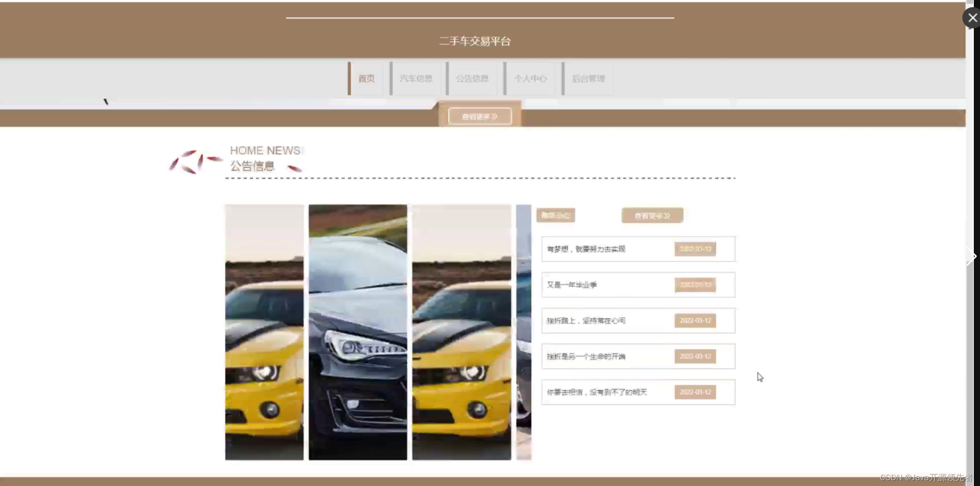Open news item 你要去相信，没有到不了的明天
980x486 pixels.
tap(597, 392)
